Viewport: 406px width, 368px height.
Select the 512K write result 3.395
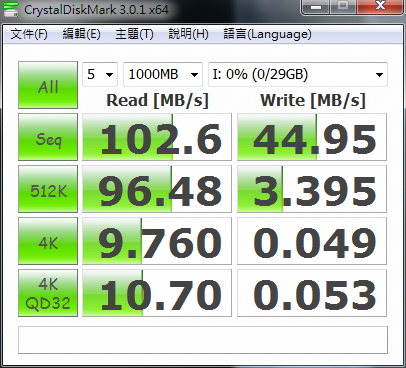tap(312, 189)
